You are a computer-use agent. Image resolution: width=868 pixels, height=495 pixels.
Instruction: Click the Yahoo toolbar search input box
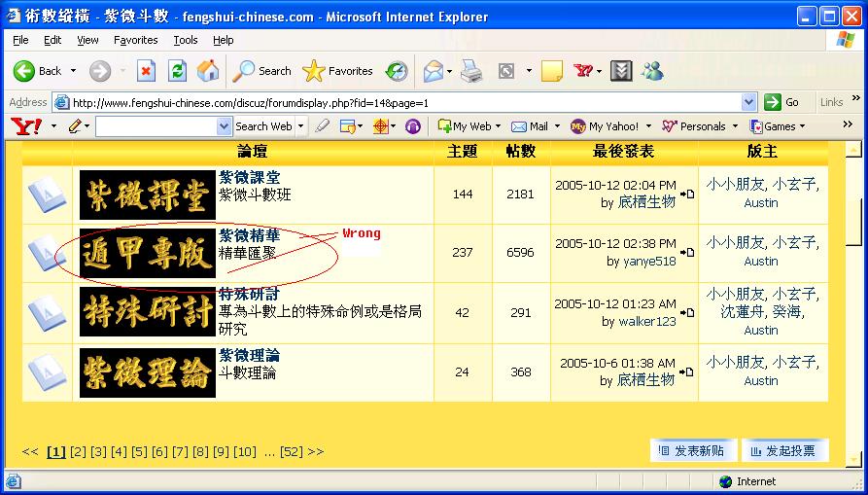[x=156, y=126]
